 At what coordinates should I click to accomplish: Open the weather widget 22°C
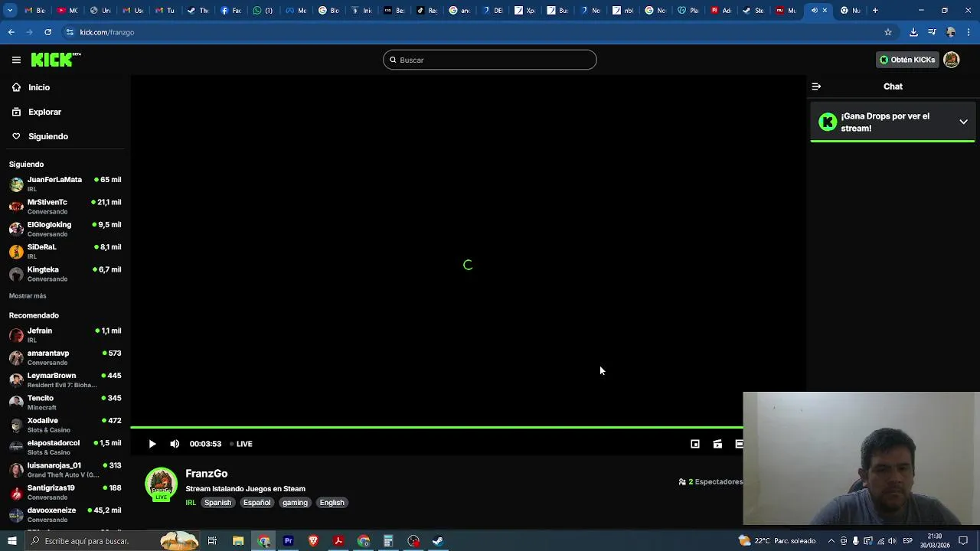[776, 541]
